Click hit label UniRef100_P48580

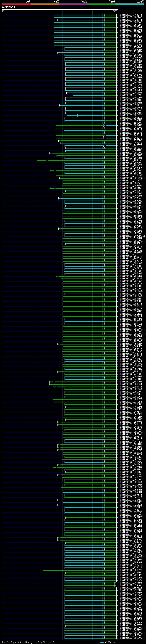tap(131, 170)
